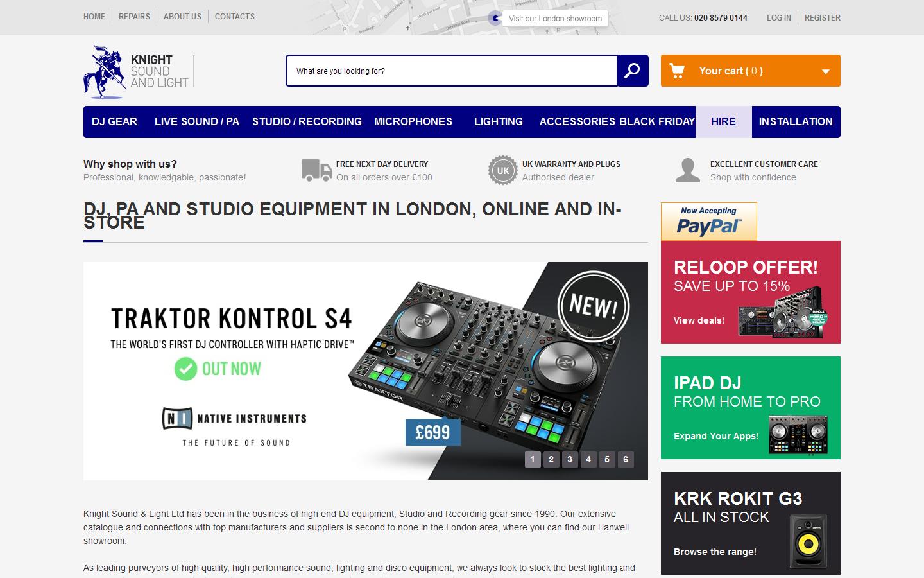924x578 pixels.
Task: Click the Traktor Kontrol S4 banner image
Action: 366,371
